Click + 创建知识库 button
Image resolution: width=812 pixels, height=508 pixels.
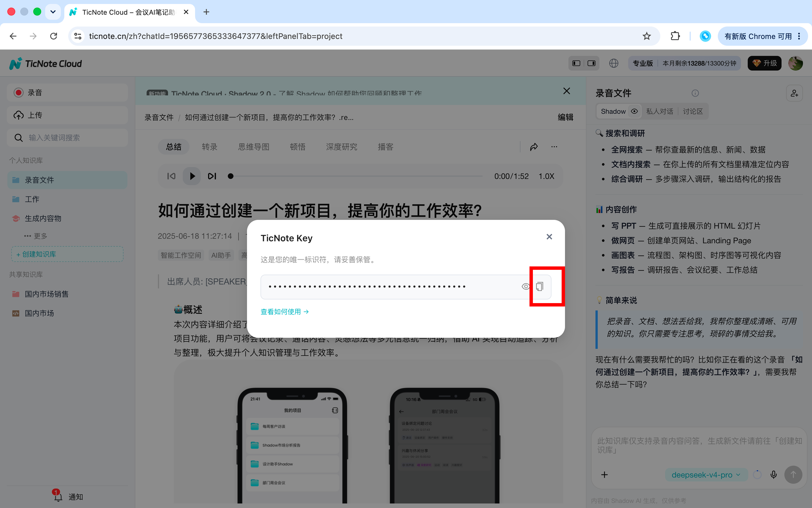67,254
